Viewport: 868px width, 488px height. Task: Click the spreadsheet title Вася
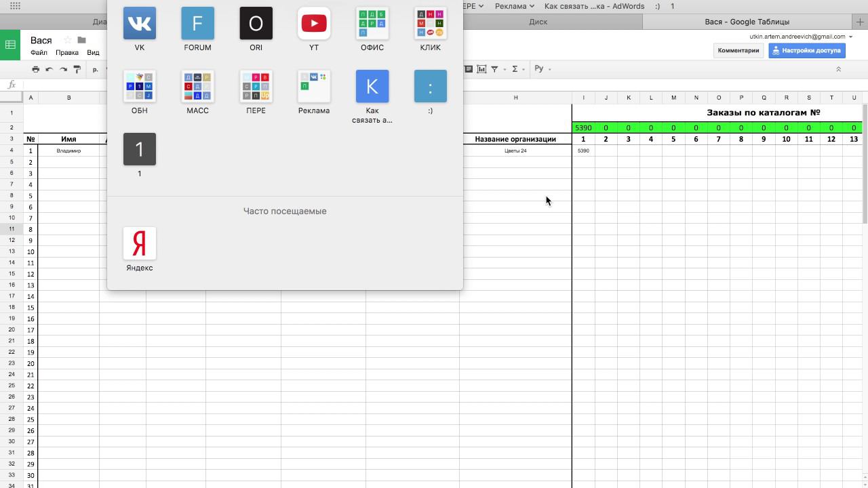point(41,41)
